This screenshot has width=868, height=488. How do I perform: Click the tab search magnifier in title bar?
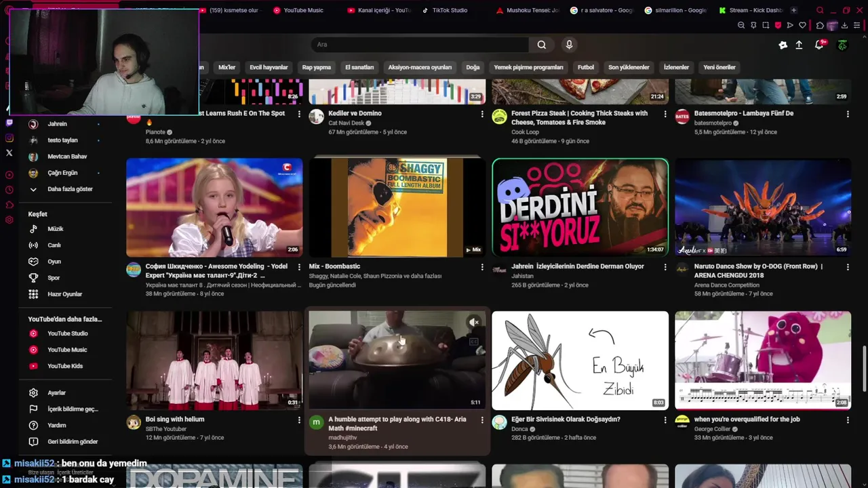click(x=820, y=10)
